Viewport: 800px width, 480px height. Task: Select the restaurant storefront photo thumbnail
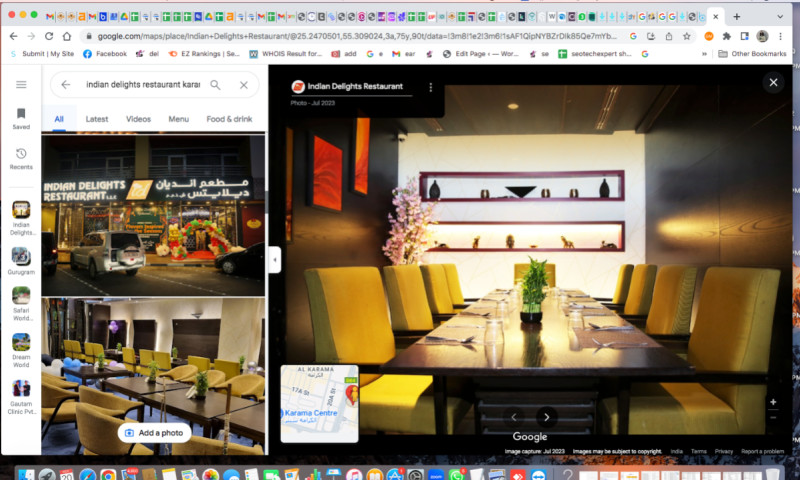coord(153,215)
